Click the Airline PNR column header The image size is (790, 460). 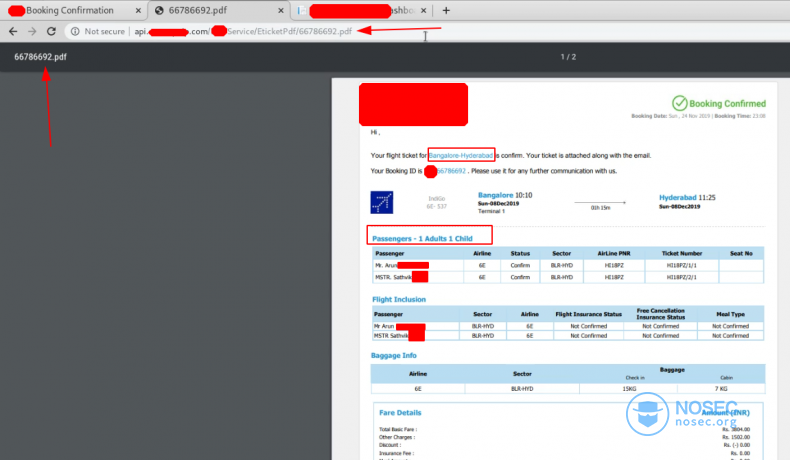click(x=614, y=253)
